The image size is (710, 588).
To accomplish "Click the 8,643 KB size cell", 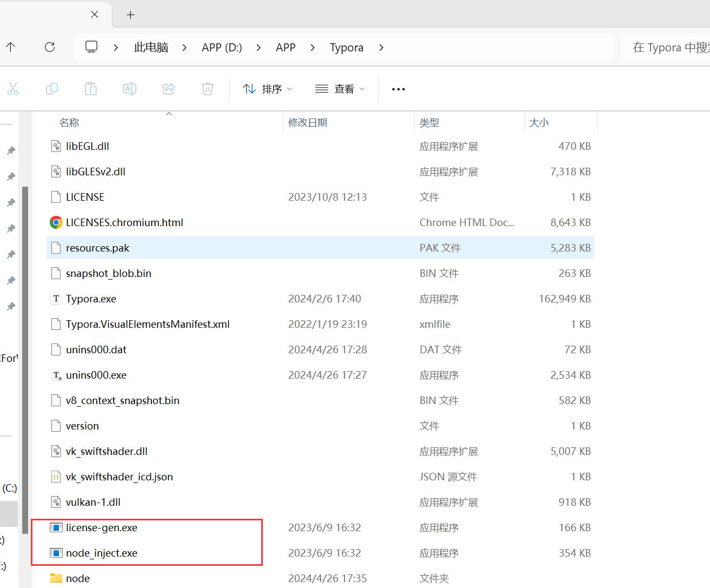I will (570, 222).
